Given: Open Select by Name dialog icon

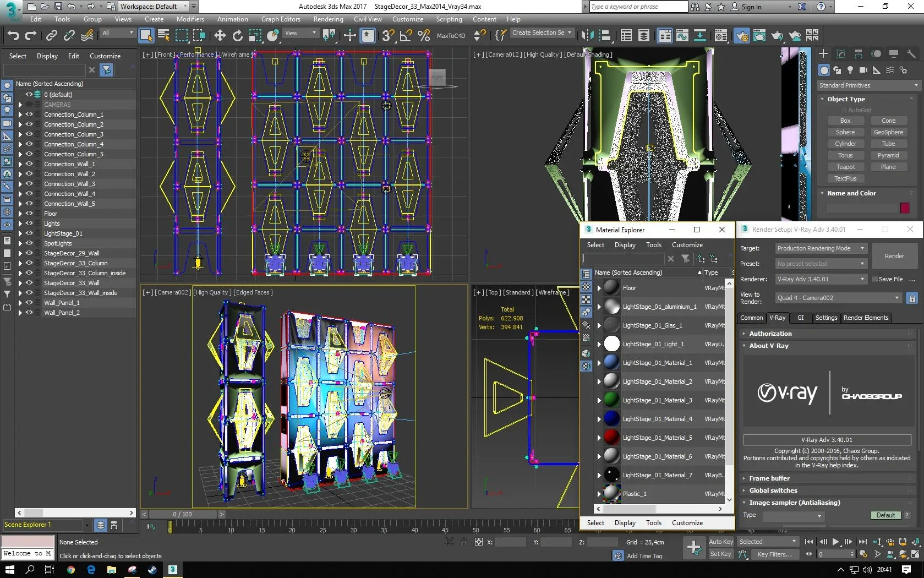Looking at the screenshot, I should tap(163, 36).
